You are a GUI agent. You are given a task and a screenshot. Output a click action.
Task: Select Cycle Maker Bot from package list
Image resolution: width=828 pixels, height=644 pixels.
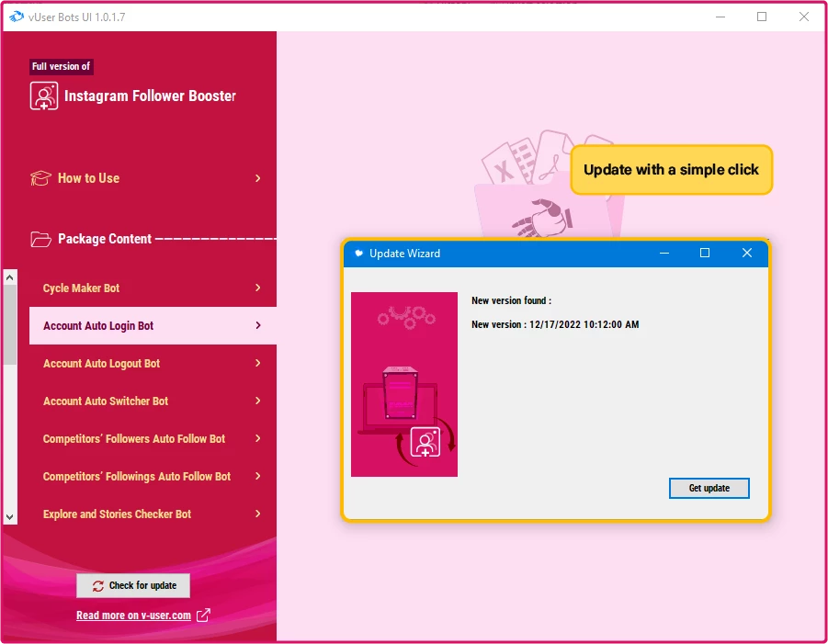tap(153, 288)
